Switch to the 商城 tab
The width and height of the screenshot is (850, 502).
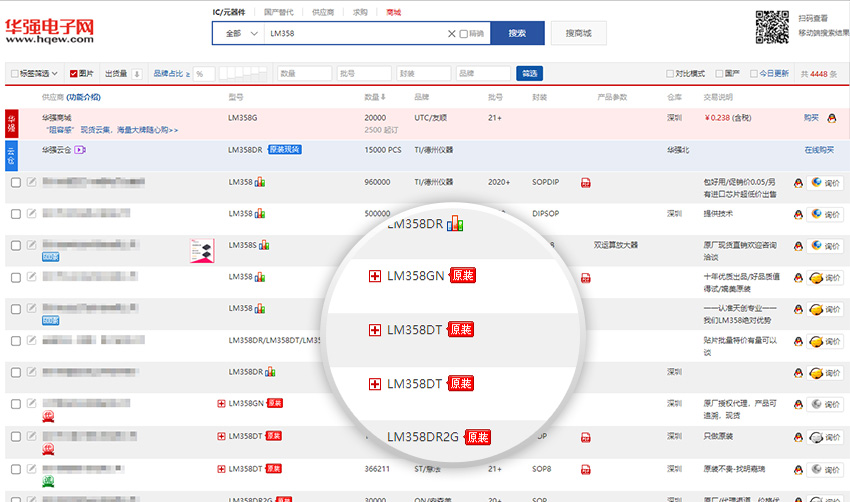(x=394, y=12)
